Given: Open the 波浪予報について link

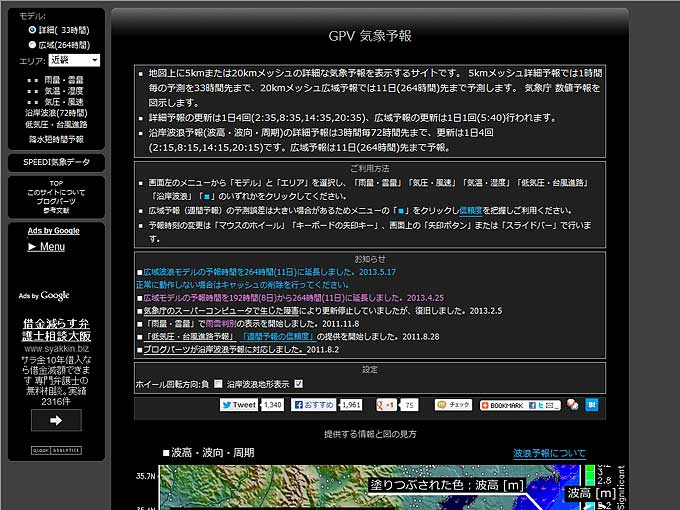Looking at the screenshot, I should point(549,453).
